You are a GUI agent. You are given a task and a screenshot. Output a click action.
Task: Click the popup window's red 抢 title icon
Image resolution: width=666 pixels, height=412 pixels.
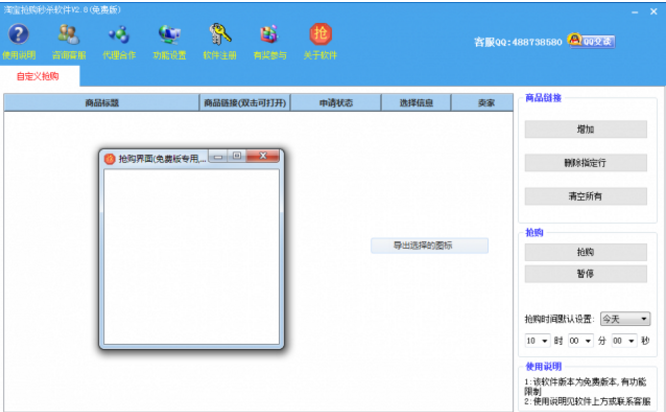tap(110, 159)
